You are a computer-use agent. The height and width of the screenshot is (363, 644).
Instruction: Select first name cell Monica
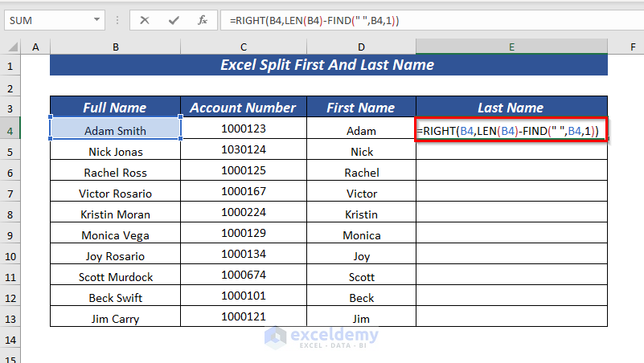coord(362,235)
